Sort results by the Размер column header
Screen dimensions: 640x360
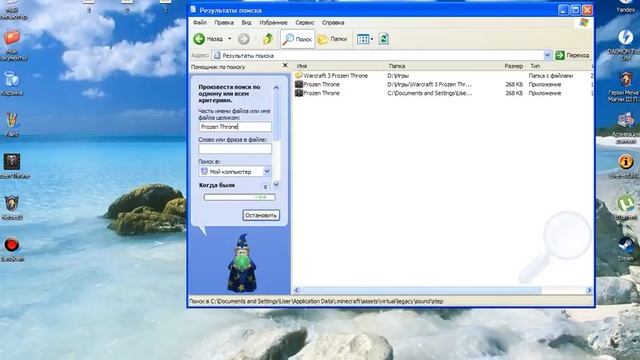click(x=513, y=66)
